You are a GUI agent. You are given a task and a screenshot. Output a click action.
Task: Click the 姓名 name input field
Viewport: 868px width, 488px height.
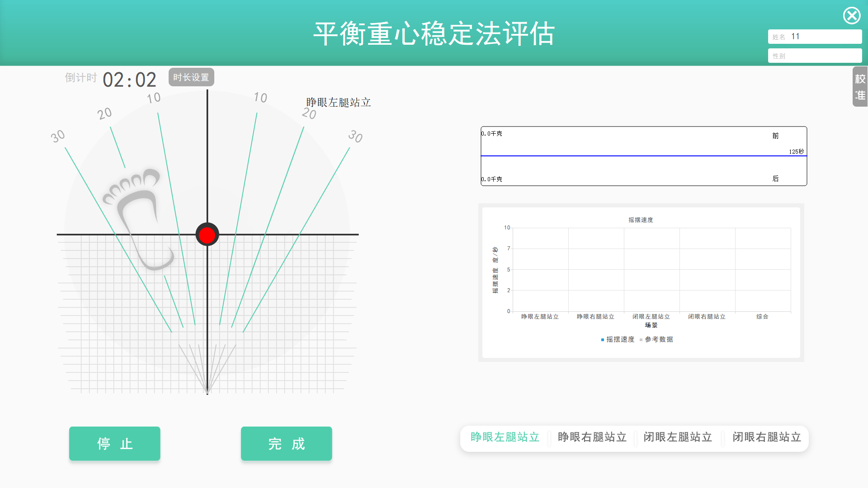tap(815, 37)
